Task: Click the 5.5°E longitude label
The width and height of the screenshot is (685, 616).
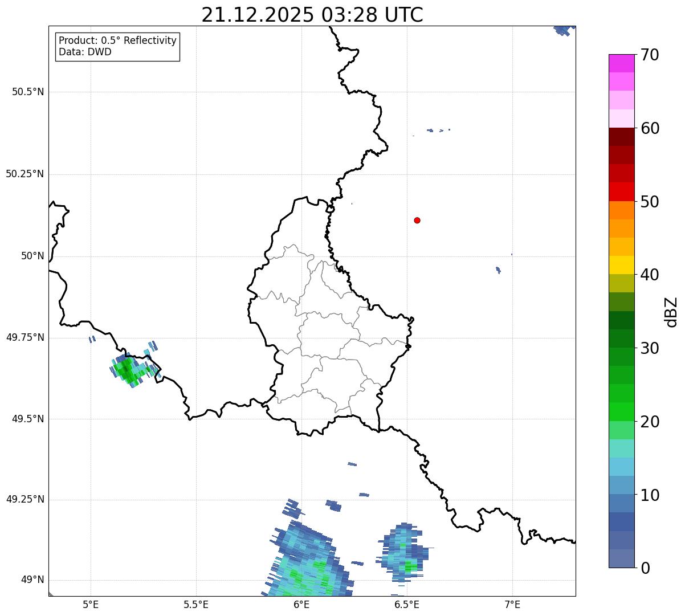Action: [x=196, y=604]
